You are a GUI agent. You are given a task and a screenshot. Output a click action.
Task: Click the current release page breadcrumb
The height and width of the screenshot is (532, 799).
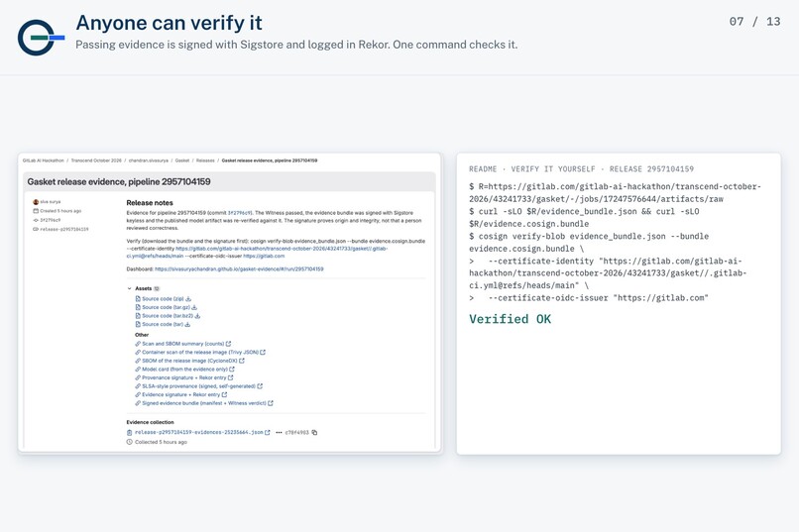pyautogui.click(x=270, y=160)
